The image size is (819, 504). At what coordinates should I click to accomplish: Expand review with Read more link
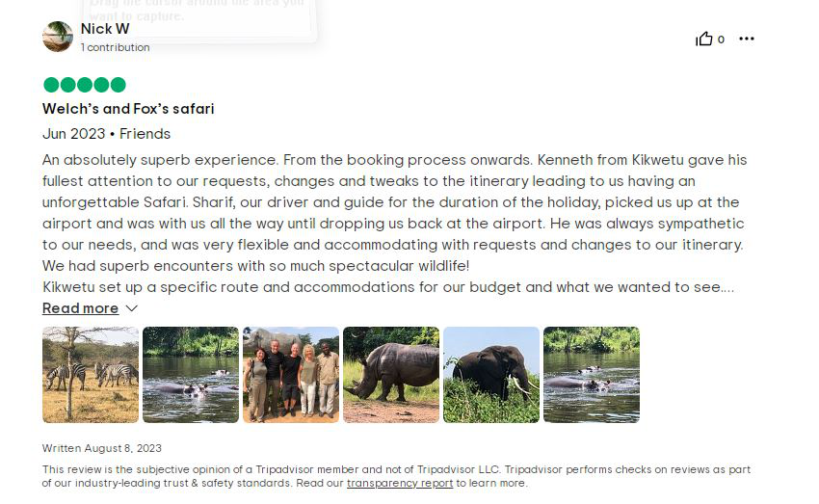(x=80, y=308)
